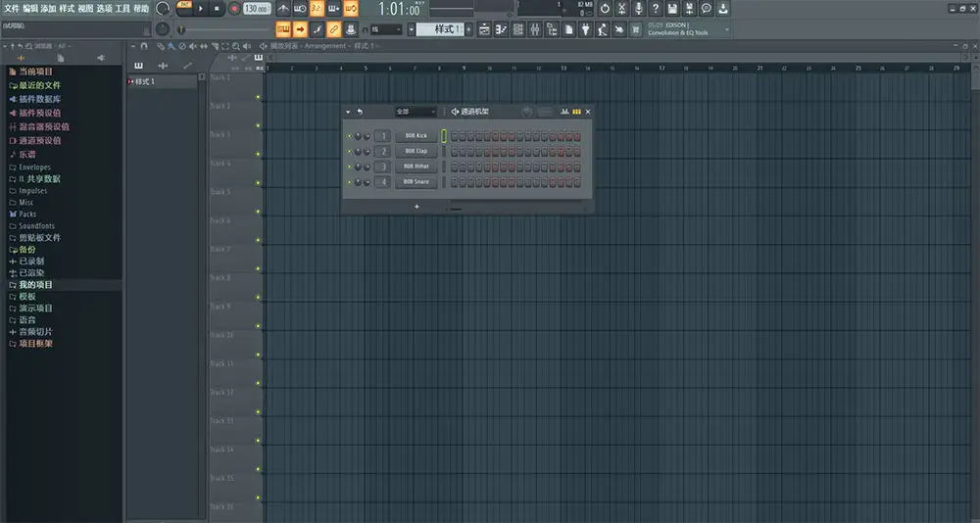Image resolution: width=980 pixels, height=523 pixels.
Task: Click the floppy disk save icon
Action: 672,9
